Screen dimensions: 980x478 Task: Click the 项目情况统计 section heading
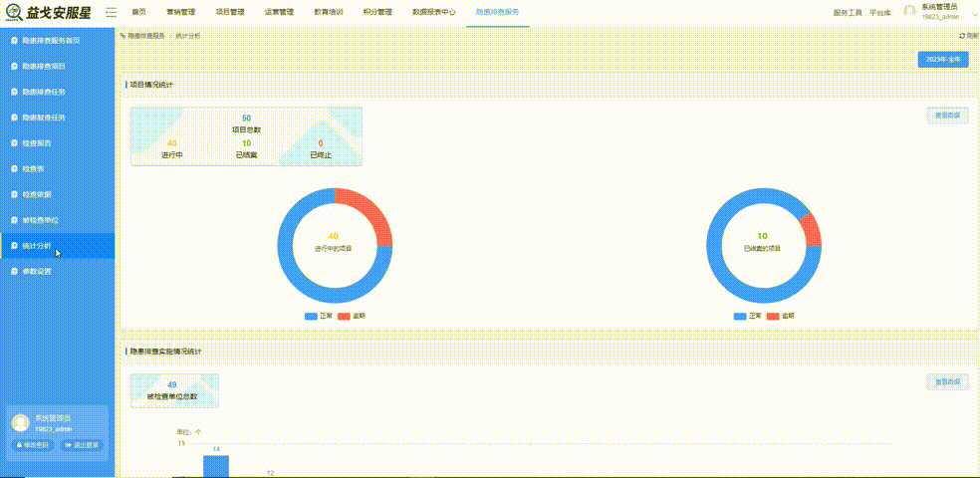click(x=151, y=85)
